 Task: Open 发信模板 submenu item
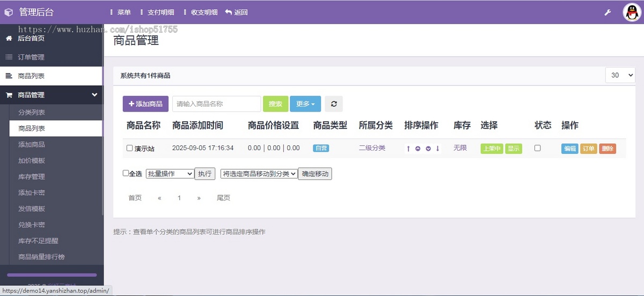click(x=32, y=209)
